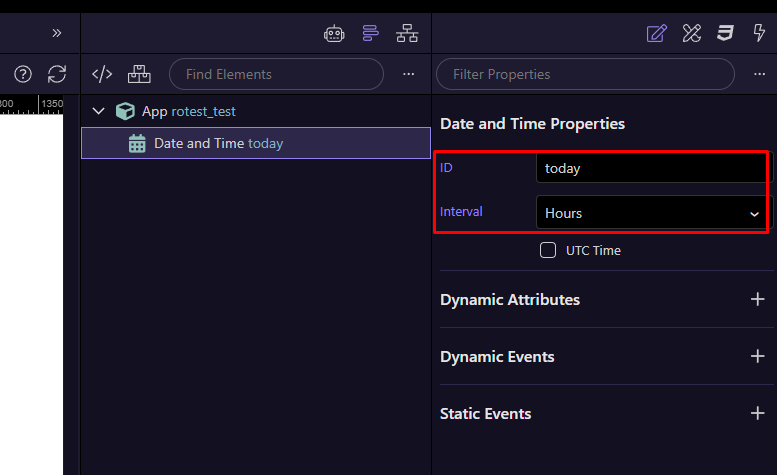
Task: Click the Filter Properties search field
Action: [585, 74]
